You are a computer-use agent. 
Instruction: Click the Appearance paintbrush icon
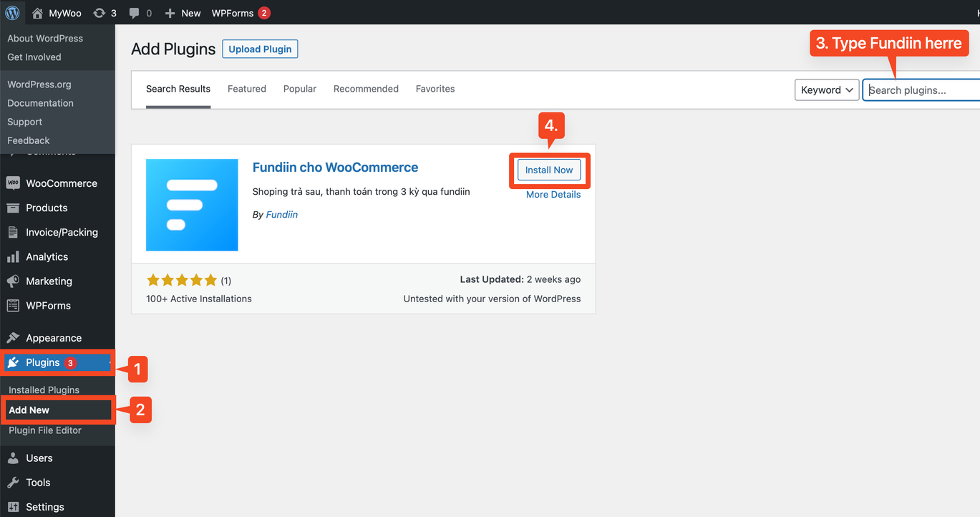tap(13, 338)
